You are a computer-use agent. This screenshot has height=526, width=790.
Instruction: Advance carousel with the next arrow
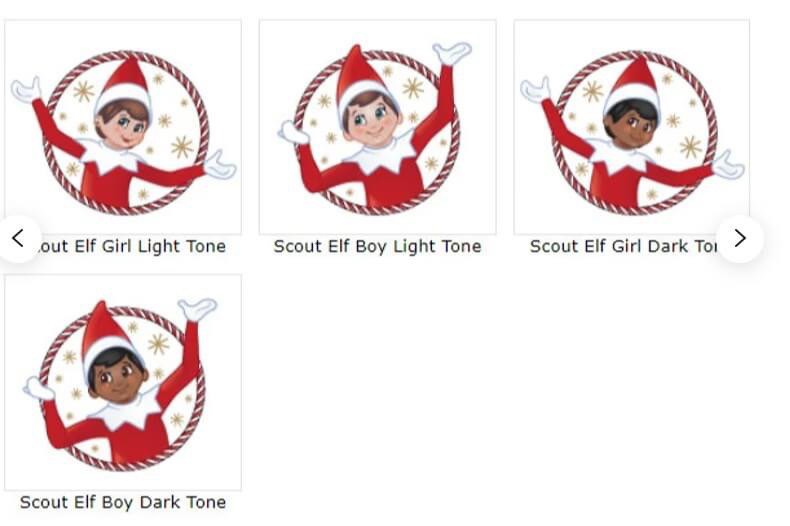point(740,238)
